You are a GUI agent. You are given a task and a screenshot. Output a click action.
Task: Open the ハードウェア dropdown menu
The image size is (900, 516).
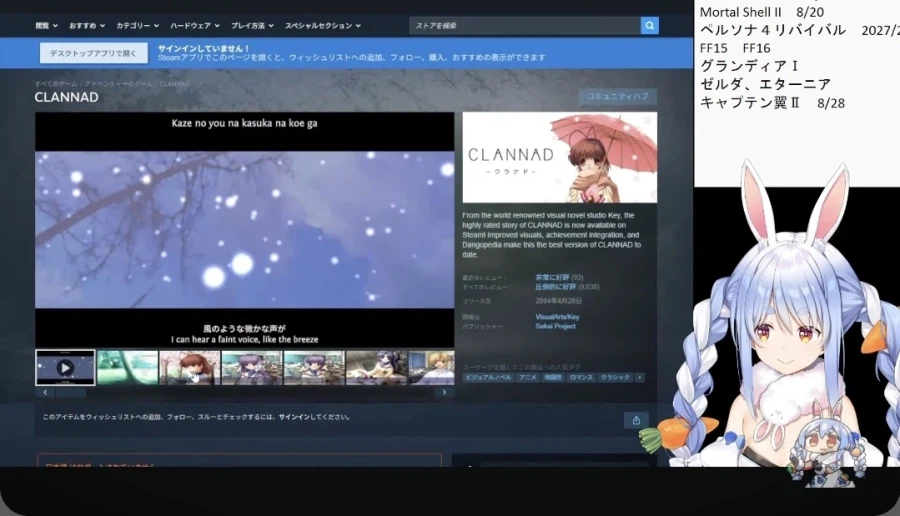click(195, 25)
